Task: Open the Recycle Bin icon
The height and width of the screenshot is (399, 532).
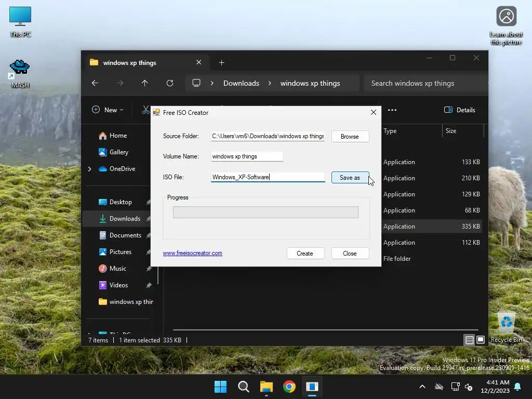Action: (x=506, y=328)
